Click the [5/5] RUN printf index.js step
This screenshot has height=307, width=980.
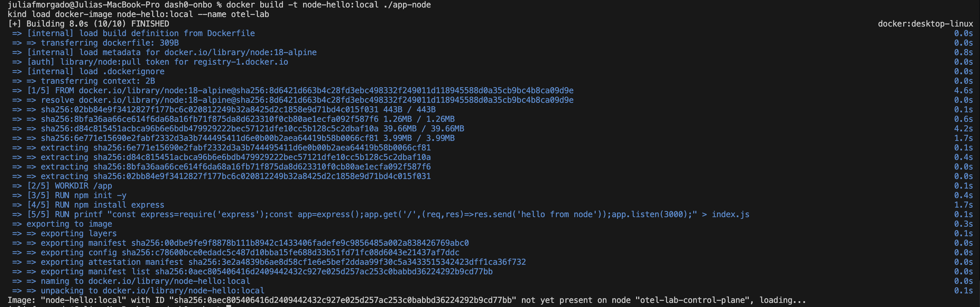coord(388,214)
